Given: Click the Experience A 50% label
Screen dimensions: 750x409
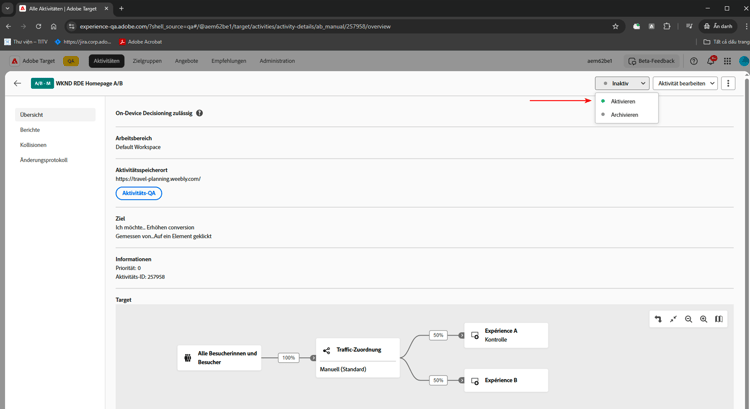Looking at the screenshot, I should [x=438, y=335].
